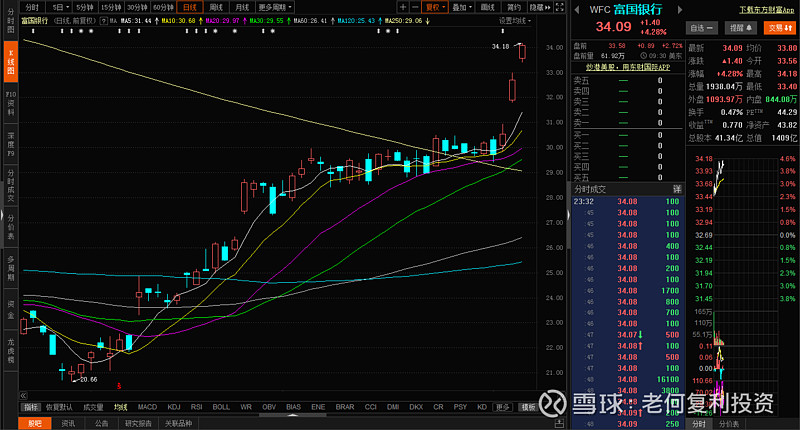The height and width of the screenshot is (430, 800).
Task: Toggle 均线 moving average indicator
Action: tap(120, 407)
